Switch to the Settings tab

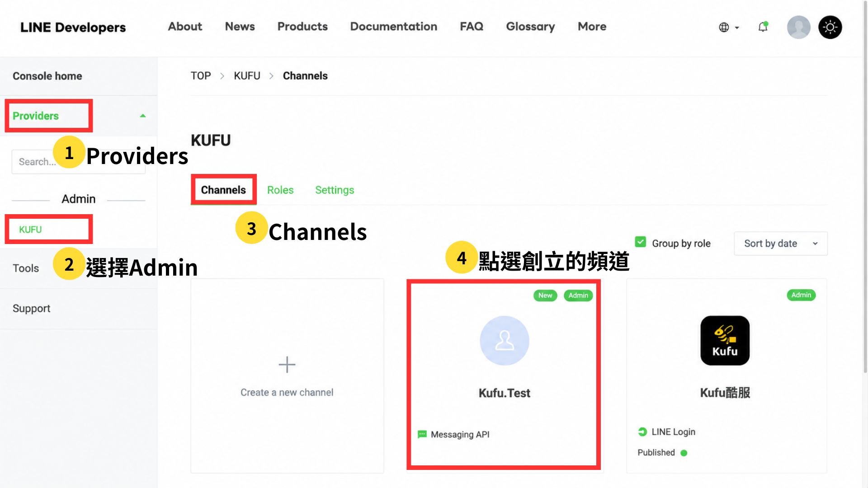tap(335, 190)
